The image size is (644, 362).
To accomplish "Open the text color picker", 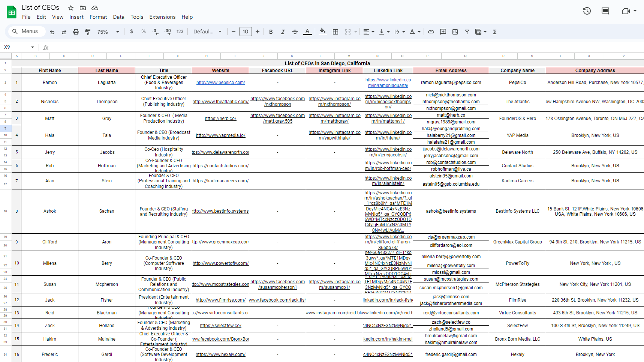I will tap(307, 32).
